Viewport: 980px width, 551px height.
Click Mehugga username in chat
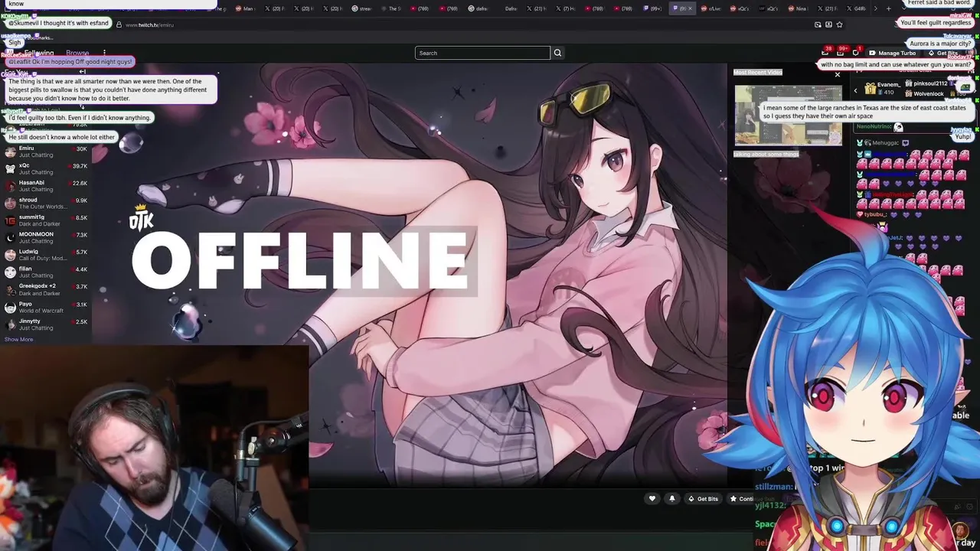(884, 143)
